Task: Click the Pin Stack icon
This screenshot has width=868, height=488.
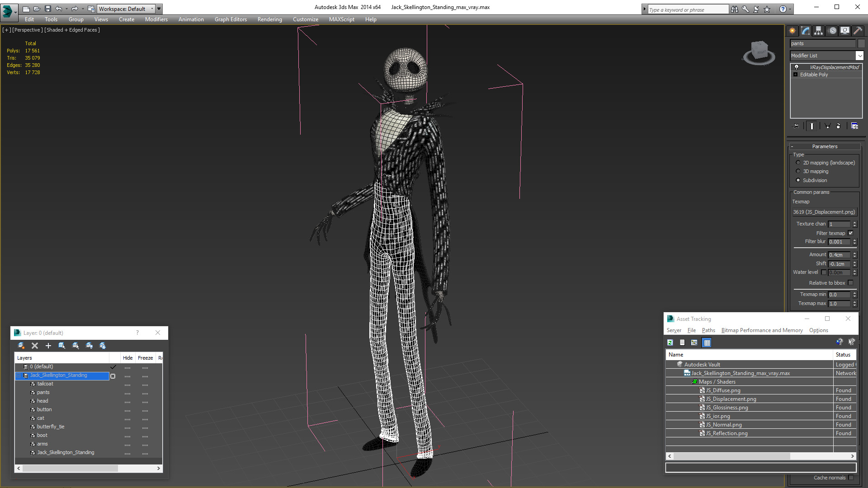Action: (x=796, y=126)
